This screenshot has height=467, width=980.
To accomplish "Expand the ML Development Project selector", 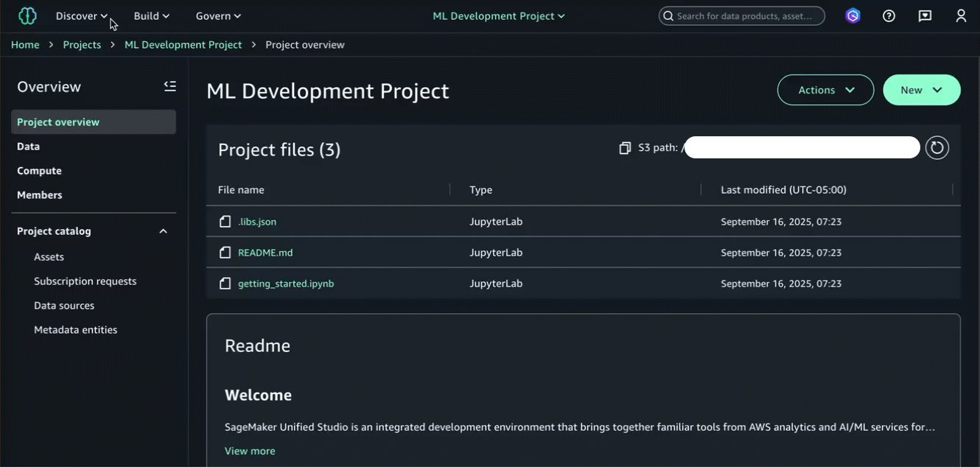I will [499, 15].
